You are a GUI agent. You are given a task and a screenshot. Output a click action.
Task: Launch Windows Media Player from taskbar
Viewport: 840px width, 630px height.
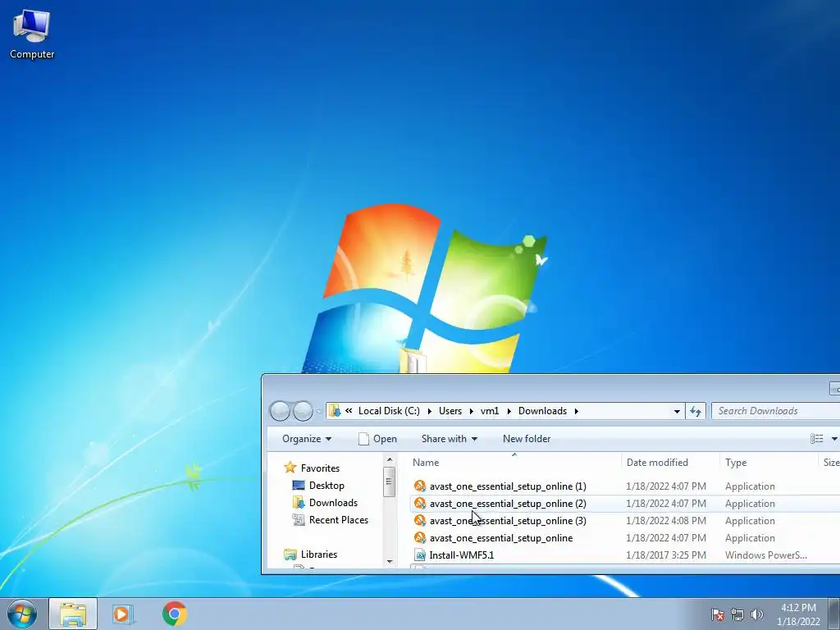point(123,614)
